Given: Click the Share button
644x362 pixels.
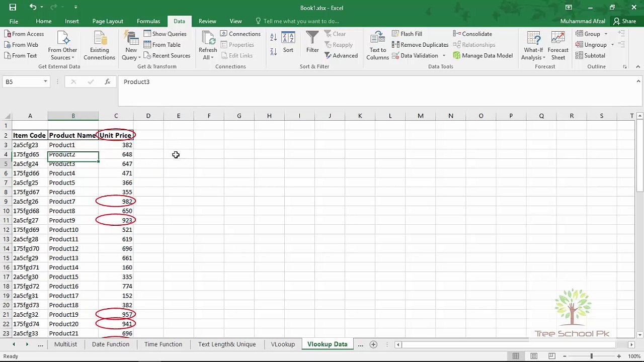Looking at the screenshot, I should point(624,21).
